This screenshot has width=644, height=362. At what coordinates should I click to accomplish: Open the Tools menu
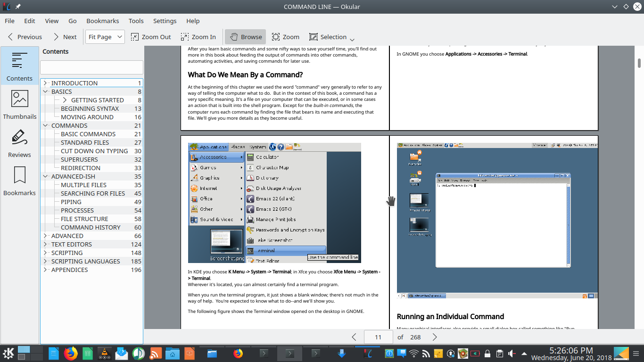click(x=136, y=21)
